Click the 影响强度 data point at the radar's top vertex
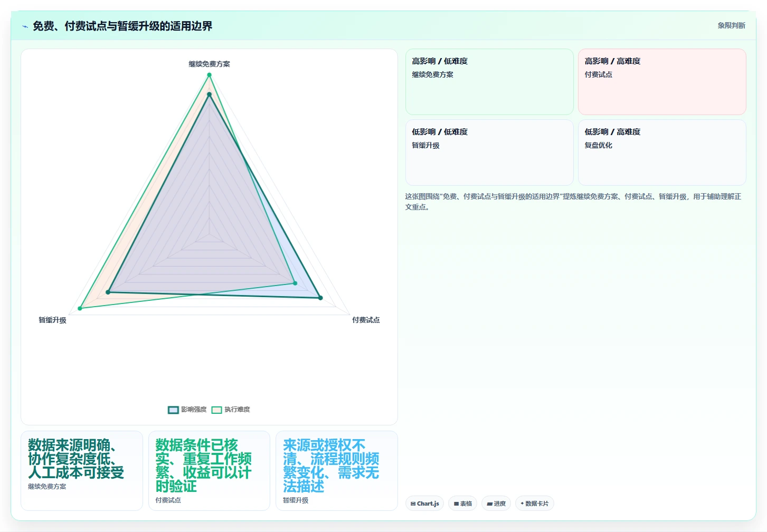The height and width of the screenshot is (532, 767). pos(209,94)
